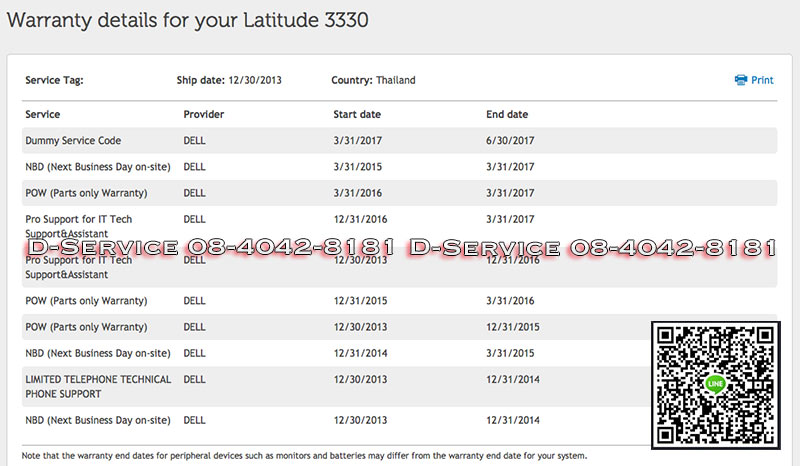Viewport: 800px width, 466px height.
Task: Click the 'Service Tag:' label
Action: point(54,80)
